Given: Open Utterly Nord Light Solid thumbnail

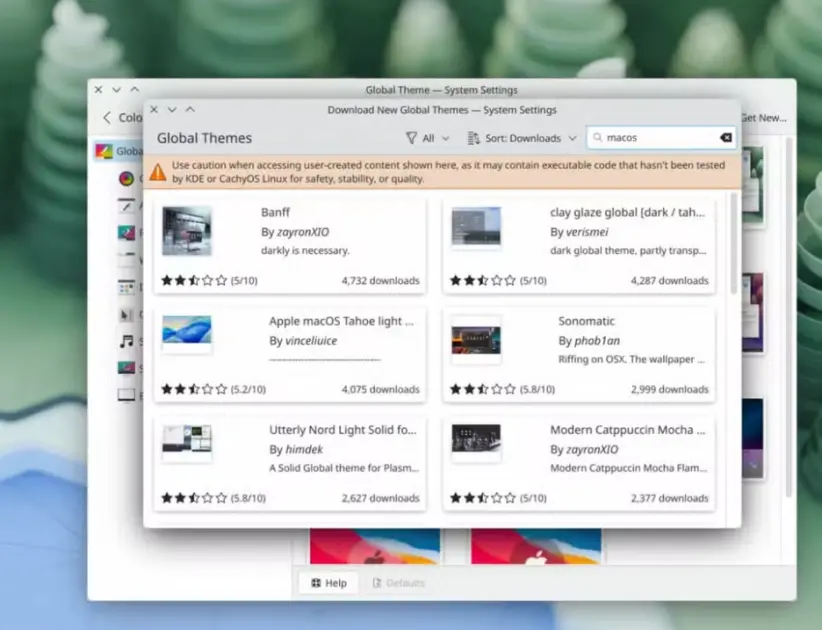Looking at the screenshot, I should tap(187, 439).
